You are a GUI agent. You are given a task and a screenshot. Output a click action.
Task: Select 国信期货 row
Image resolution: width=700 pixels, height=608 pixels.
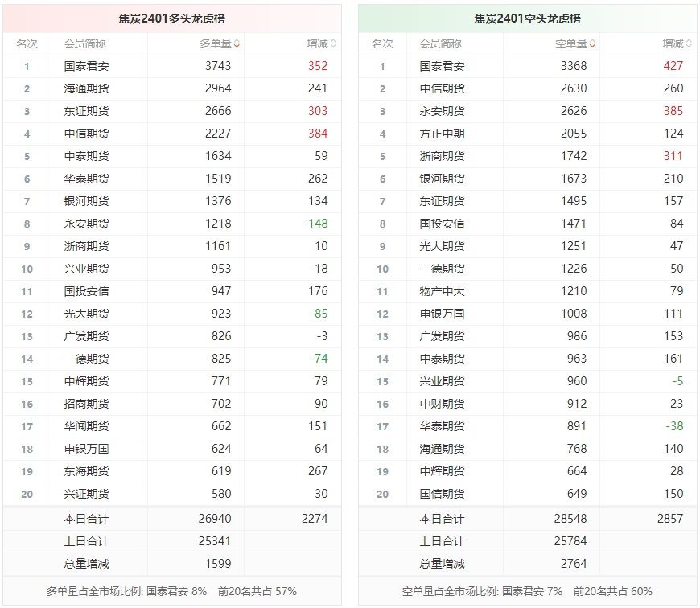click(x=527, y=494)
